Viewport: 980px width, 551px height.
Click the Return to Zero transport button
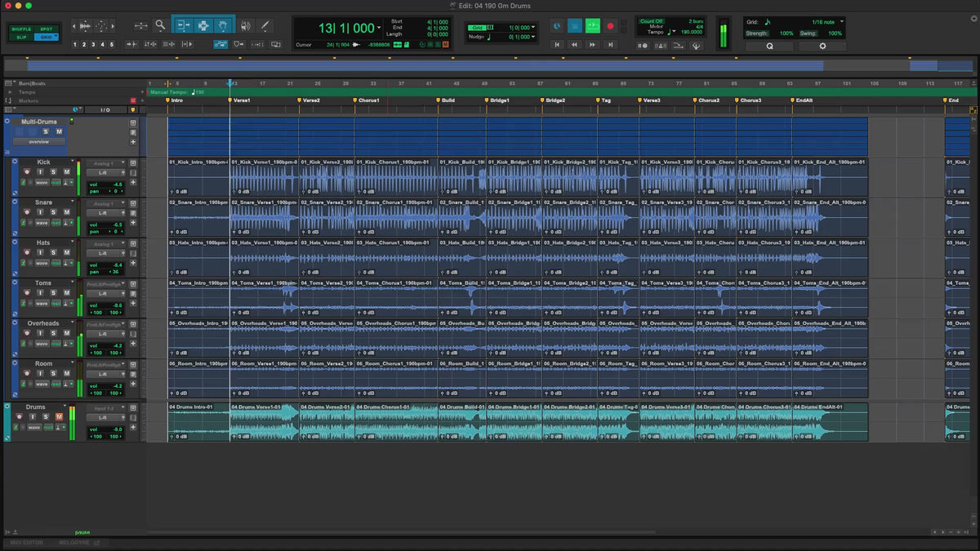pos(558,45)
